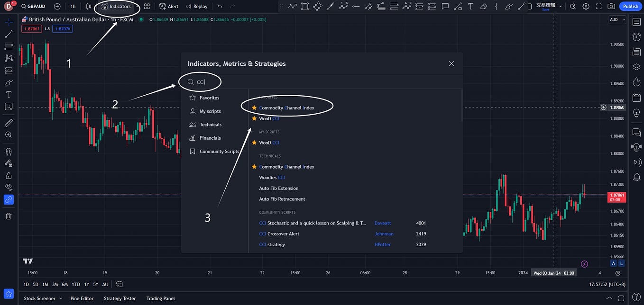Click the Alert button
644x305 pixels.
[x=169, y=7]
